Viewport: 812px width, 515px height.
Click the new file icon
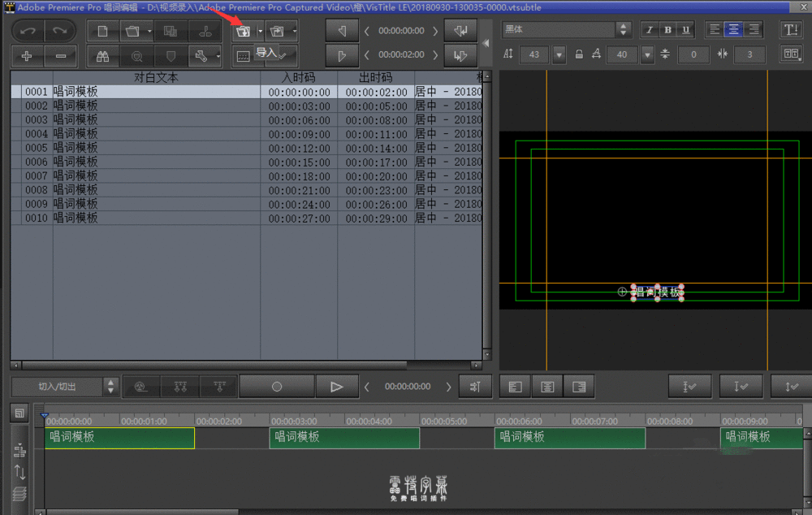103,32
